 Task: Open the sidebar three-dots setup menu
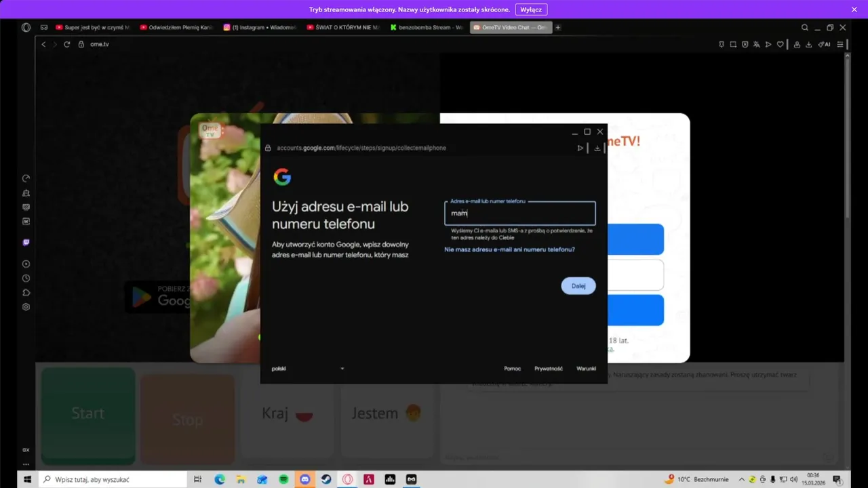(x=26, y=464)
